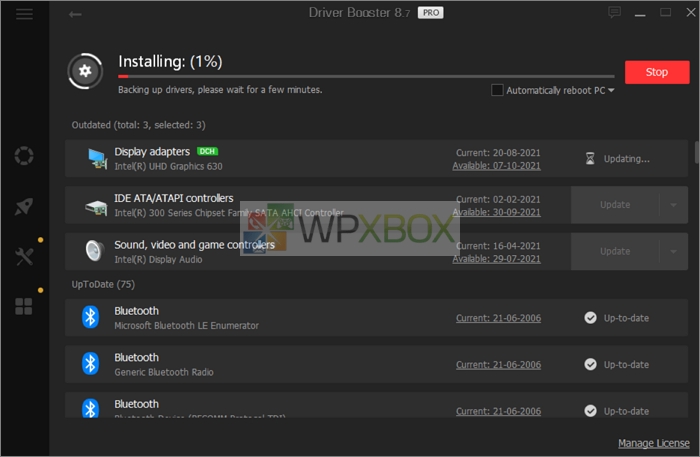The height and width of the screenshot is (457, 700).
Task: Open Available: 30-09-2021 driver details
Action: click(x=496, y=212)
